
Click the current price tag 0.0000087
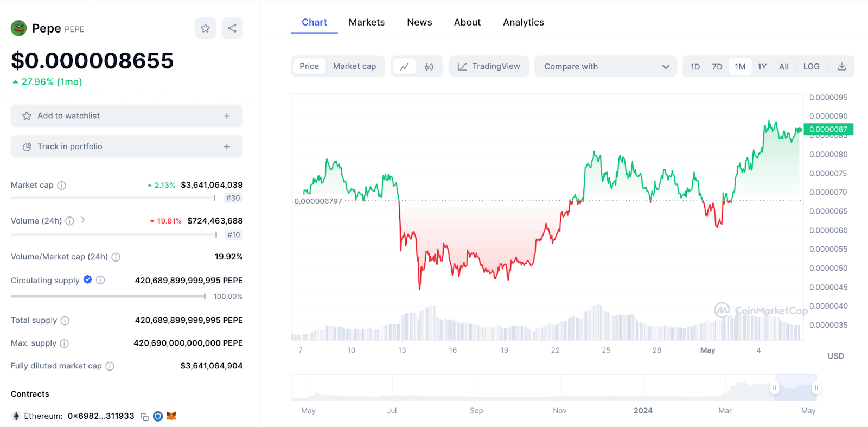(x=828, y=129)
